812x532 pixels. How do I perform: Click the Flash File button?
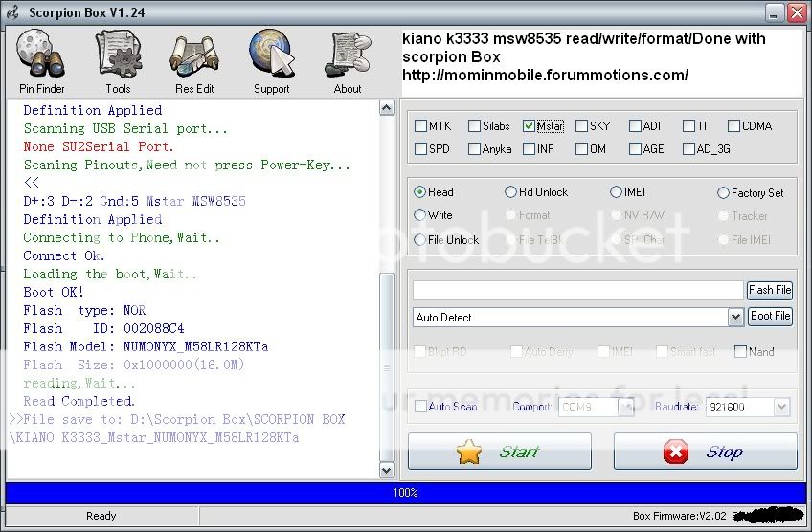coord(770,290)
